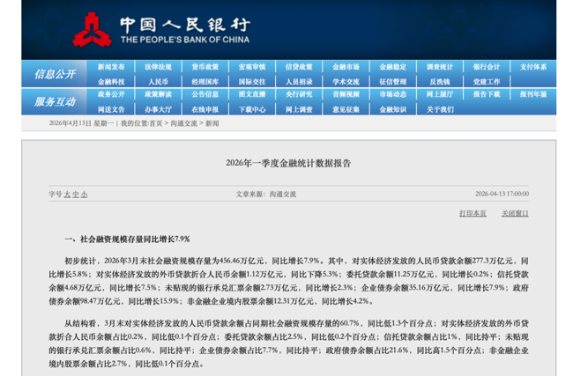The image size is (588, 376).
Task: Open the 服务互动 section
Action: coord(54,101)
